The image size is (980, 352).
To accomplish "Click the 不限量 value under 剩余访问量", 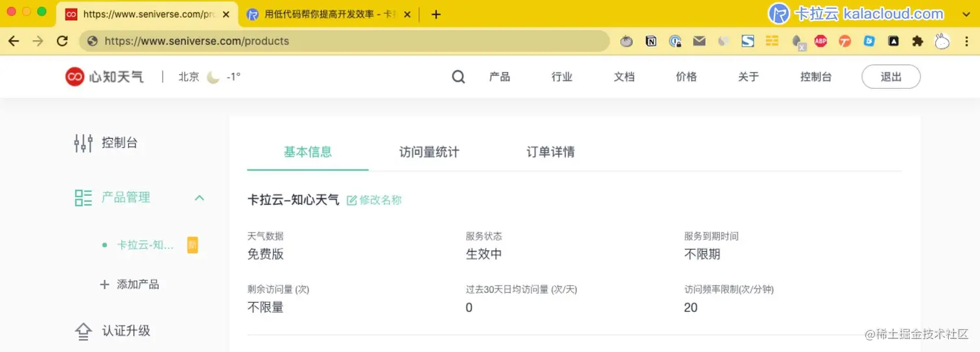I will tap(266, 307).
